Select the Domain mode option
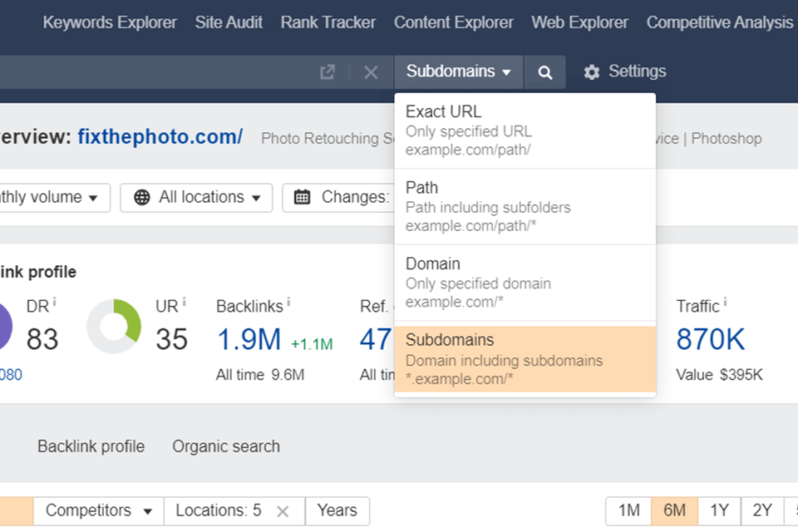The height and width of the screenshot is (532, 798). [x=525, y=283]
